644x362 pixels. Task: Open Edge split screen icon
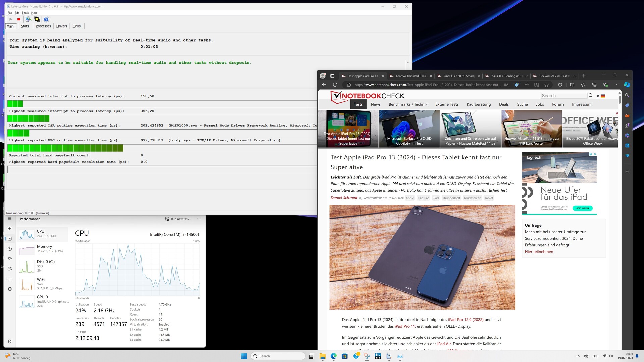572,85
